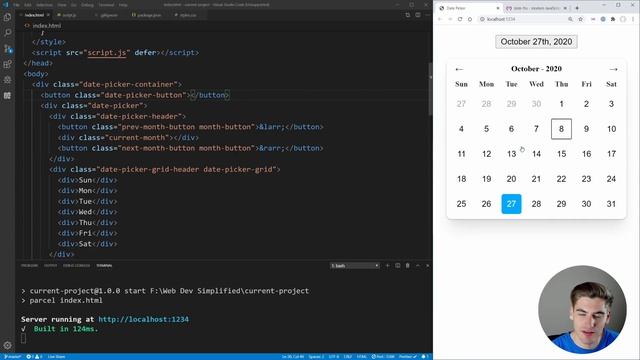Click the kill terminal trash icon
The height and width of the screenshot is (360, 640).
[407, 266]
